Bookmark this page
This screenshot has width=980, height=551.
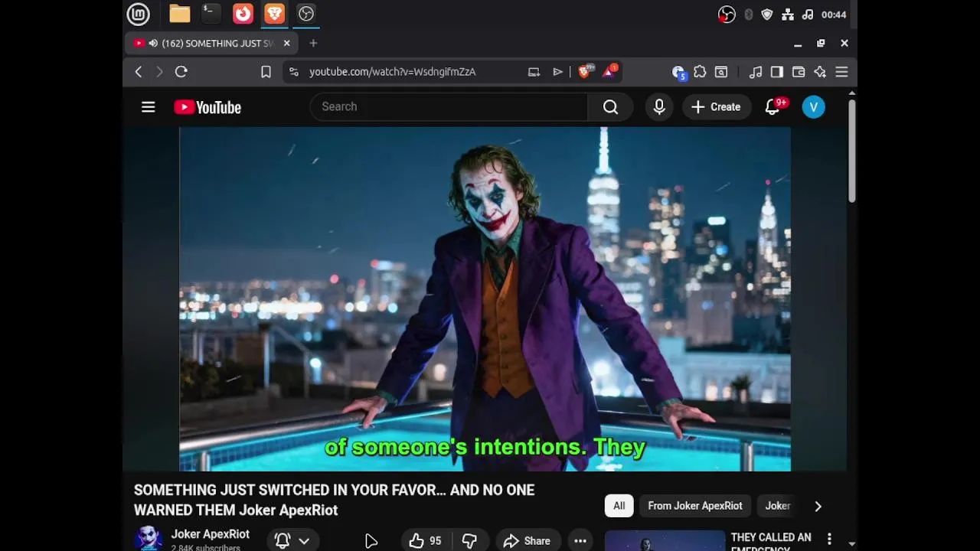[266, 72]
